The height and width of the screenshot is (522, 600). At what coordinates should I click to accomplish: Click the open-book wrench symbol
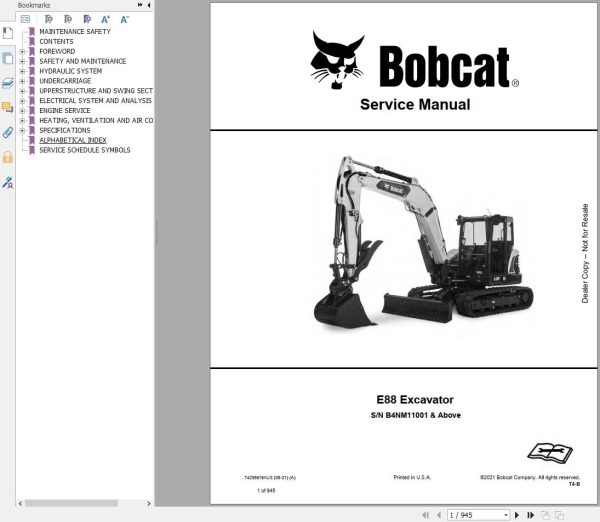(550, 453)
